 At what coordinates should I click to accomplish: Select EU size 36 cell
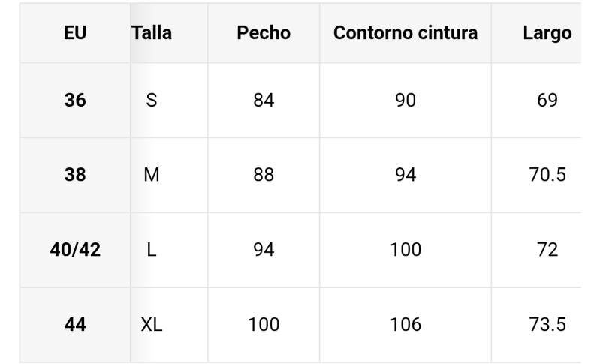point(75,100)
